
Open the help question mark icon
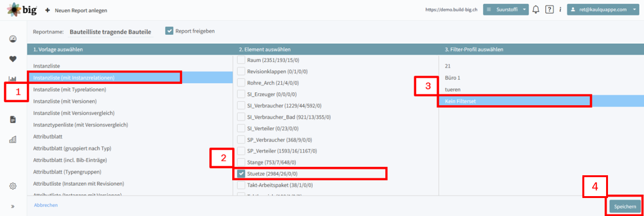point(549,9)
